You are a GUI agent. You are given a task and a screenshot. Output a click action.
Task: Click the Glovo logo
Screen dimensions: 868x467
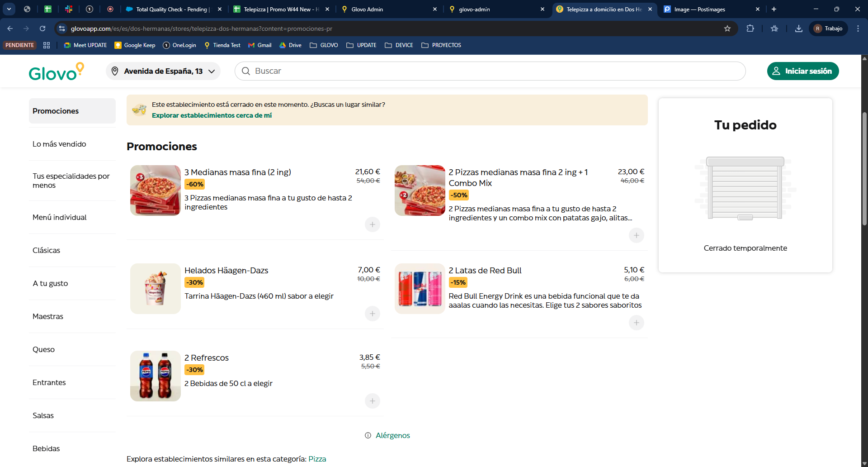point(57,71)
